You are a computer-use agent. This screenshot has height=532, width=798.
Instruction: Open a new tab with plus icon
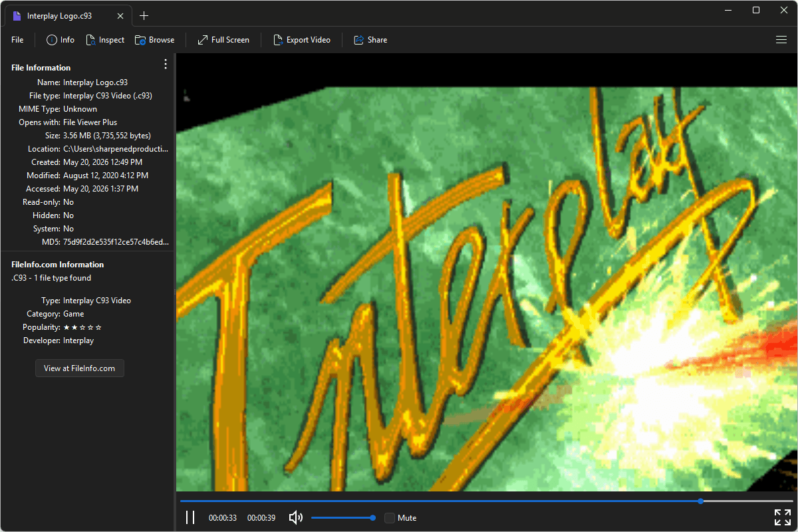(144, 15)
